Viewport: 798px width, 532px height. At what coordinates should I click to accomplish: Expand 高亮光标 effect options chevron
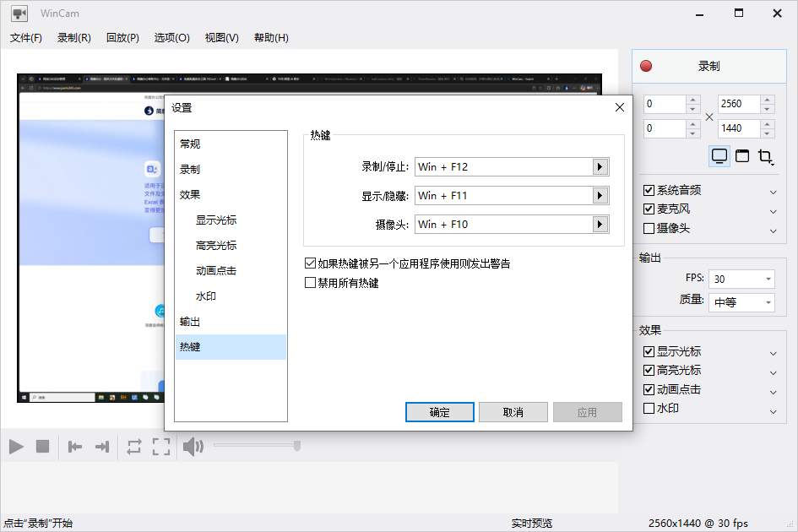(773, 372)
